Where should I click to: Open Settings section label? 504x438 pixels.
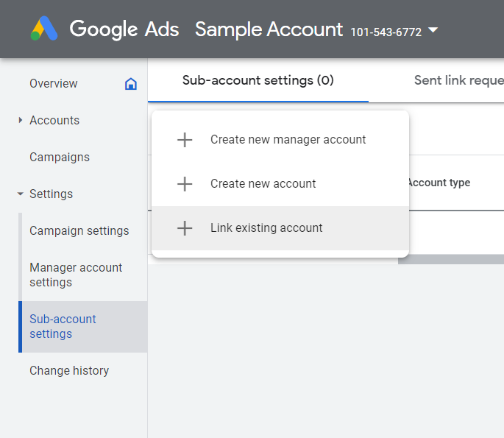point(51,194)
